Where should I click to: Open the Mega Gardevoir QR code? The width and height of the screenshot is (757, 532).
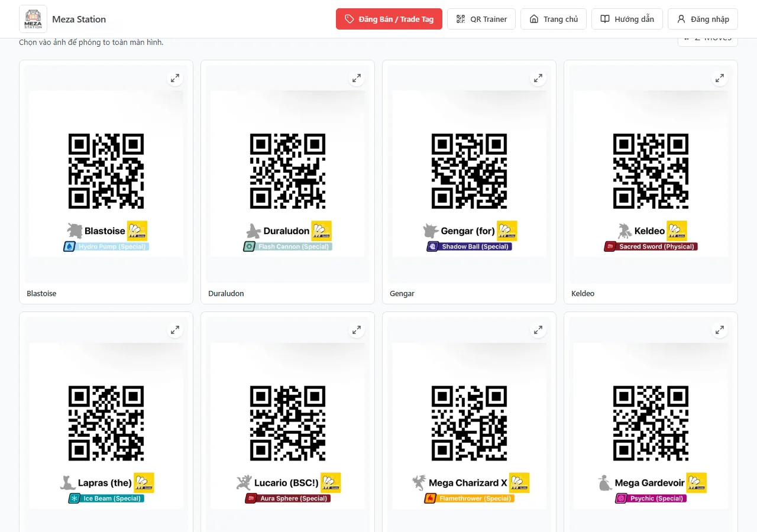click(651, 423)
